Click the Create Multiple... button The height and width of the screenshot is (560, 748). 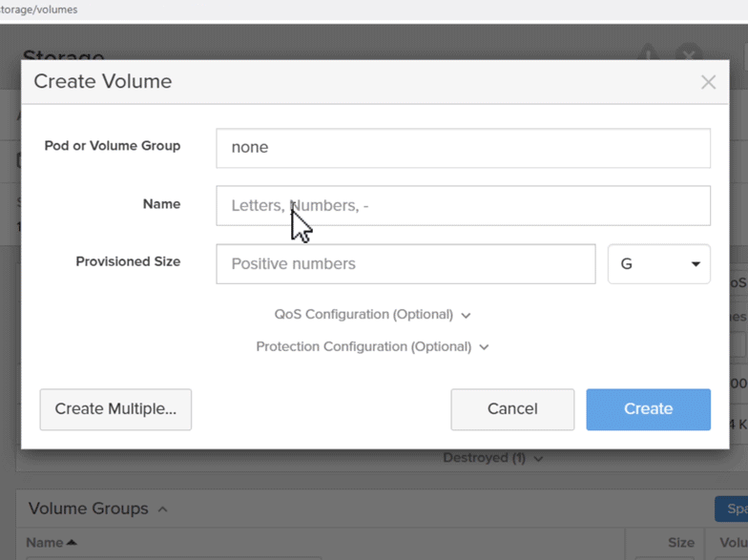point(115,409)
